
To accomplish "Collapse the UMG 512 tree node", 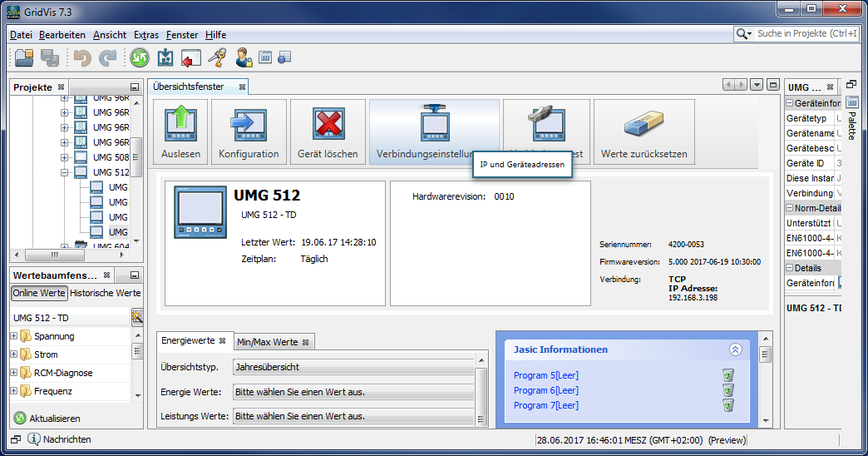I will [x=64, y=172].
